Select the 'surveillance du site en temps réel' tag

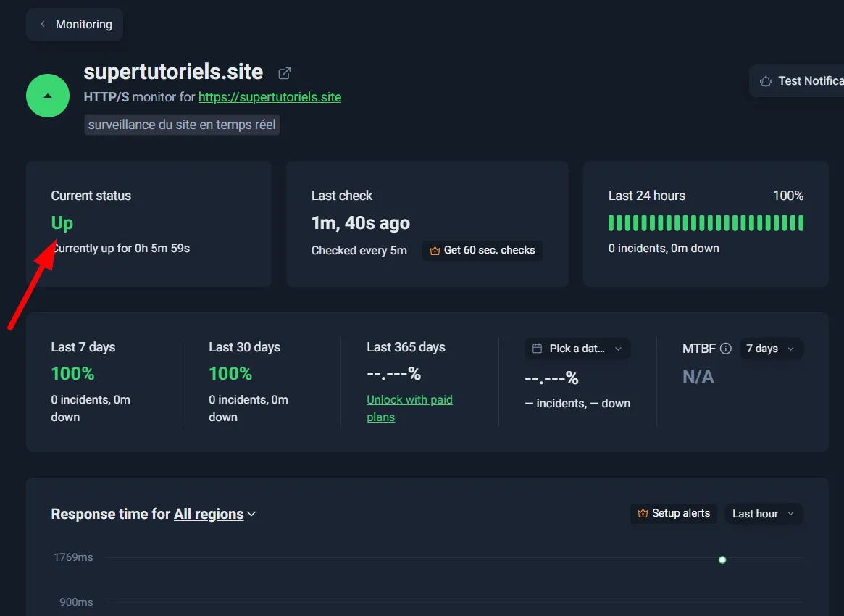point(182,125)
